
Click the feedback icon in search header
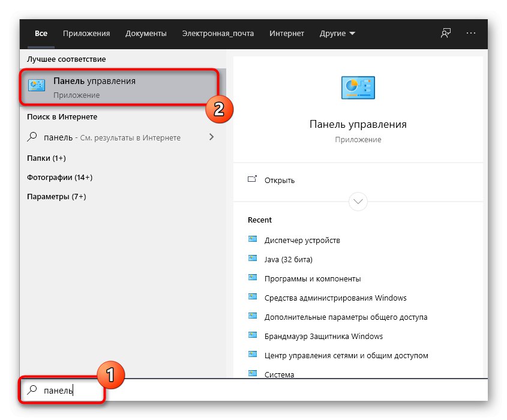point(445,34)
